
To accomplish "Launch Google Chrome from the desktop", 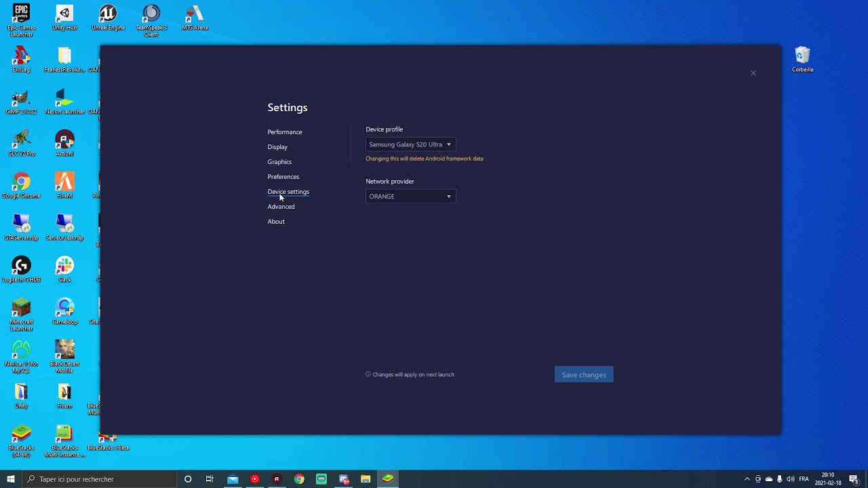I will pos(21,186).
